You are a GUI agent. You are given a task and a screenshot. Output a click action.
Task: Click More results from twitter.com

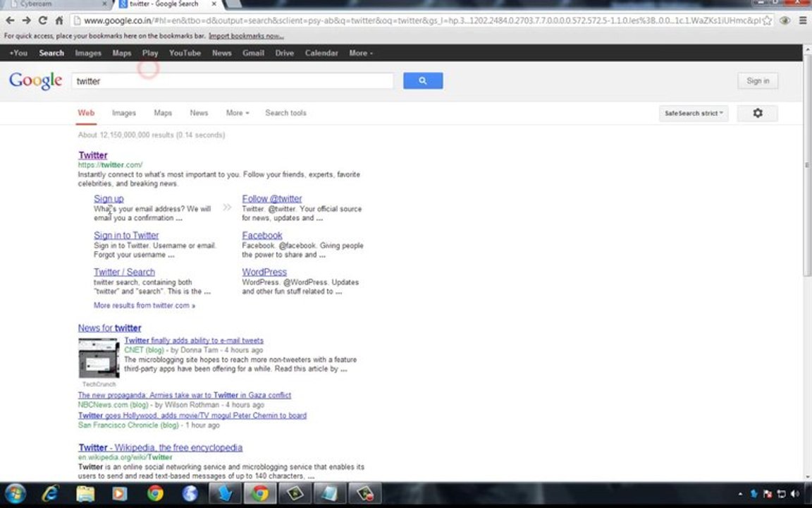click(x=144, y=306)
